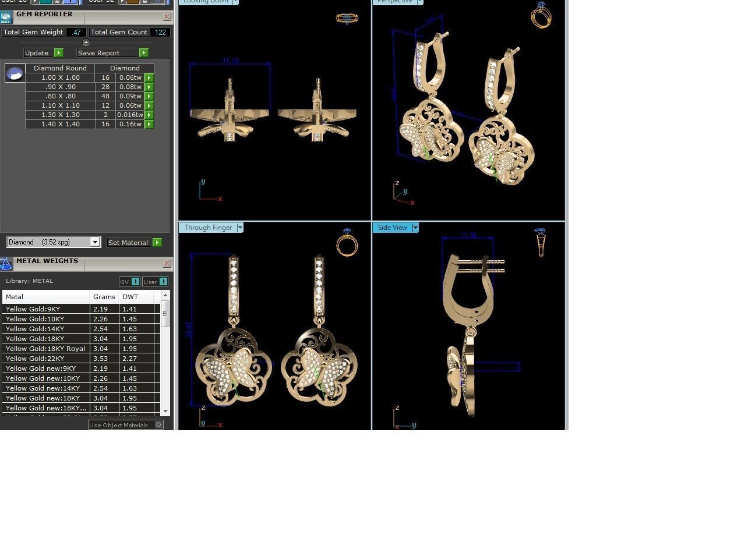Image resolution: width=748 pixels, height=560 pixels.
Task: Click the Save Report button
Action: tap(107, 53)
